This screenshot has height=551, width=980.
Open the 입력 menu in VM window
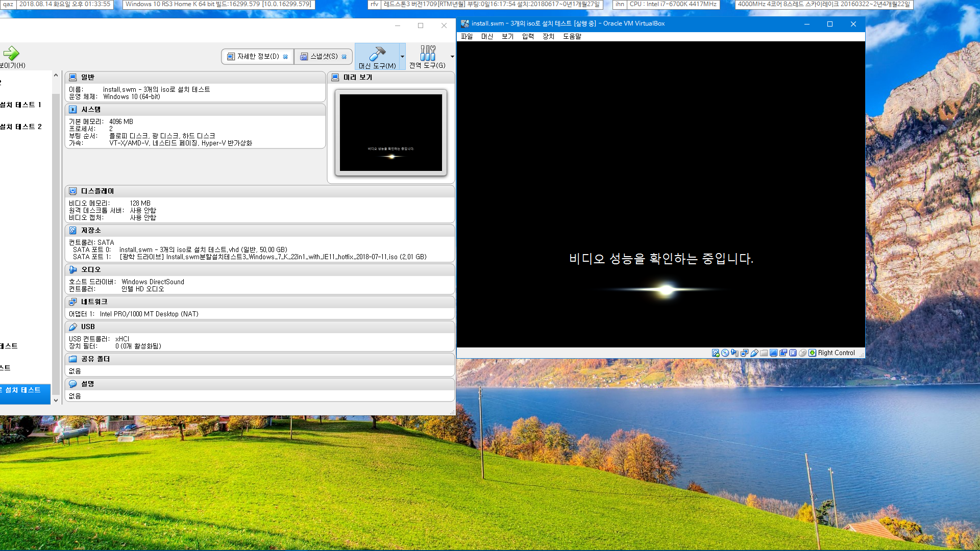coord(528,36)
